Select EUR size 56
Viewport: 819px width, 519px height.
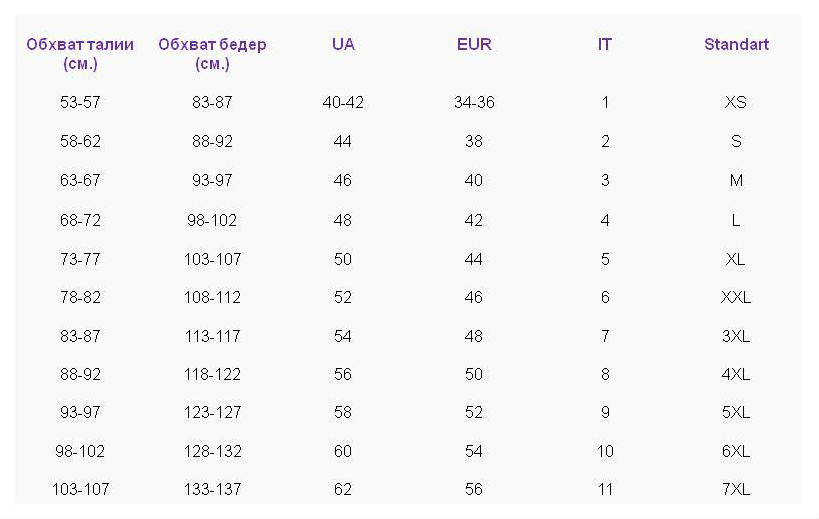[x=474, y=489]
